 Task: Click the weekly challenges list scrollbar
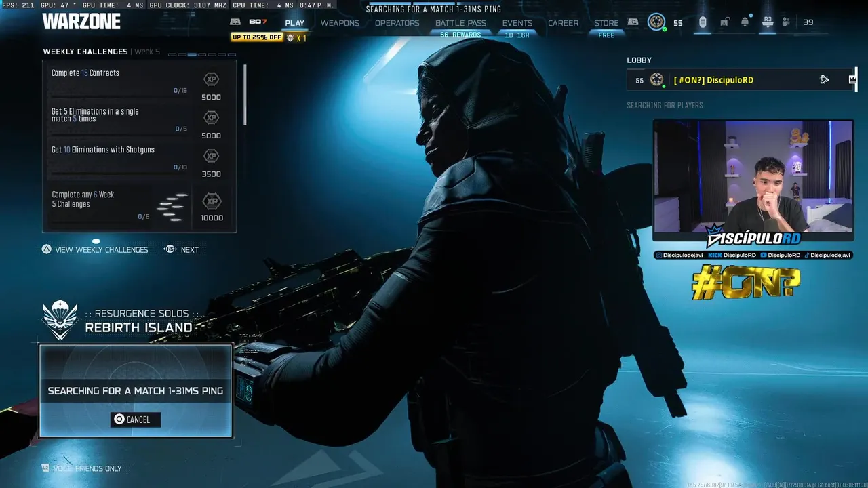tap(245, 95)
